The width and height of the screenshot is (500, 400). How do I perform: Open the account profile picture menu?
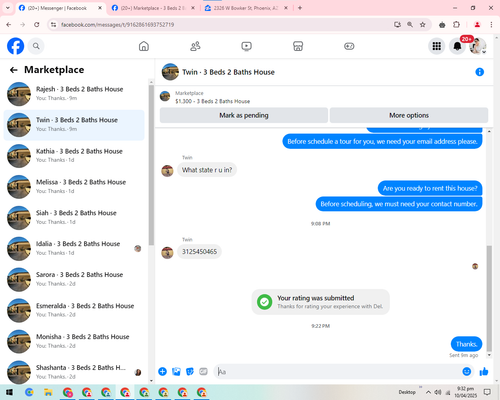(478, 46)
